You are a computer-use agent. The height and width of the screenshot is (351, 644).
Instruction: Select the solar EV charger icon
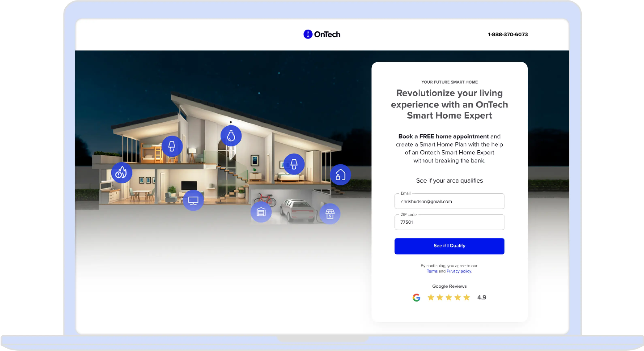pyautogui.click(x=330, y=214)
